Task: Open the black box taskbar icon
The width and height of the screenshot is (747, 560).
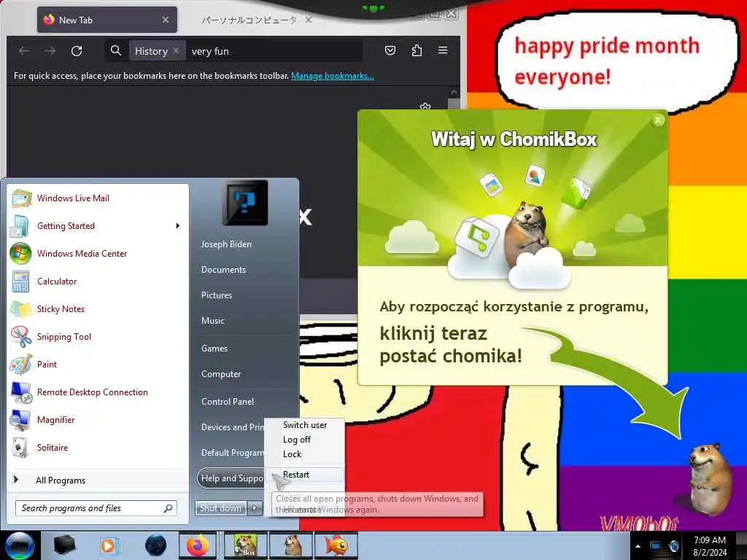Action: coord(64,545)
